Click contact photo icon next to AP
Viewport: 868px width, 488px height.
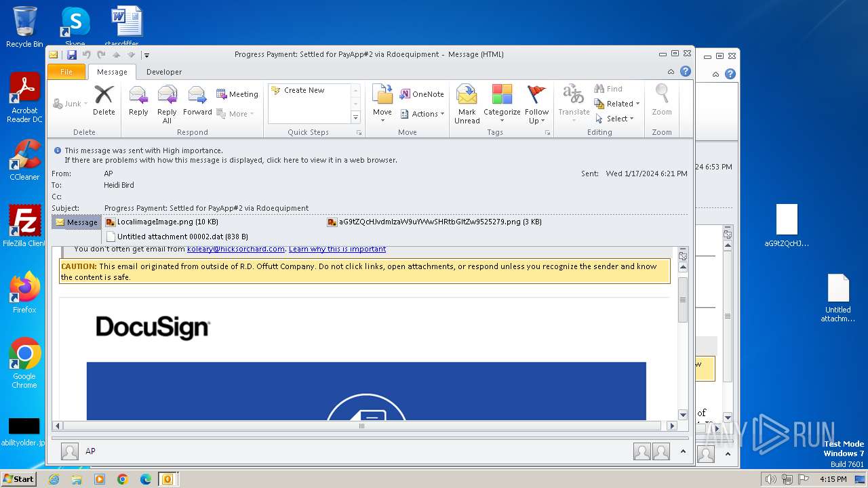coord(70,451)
